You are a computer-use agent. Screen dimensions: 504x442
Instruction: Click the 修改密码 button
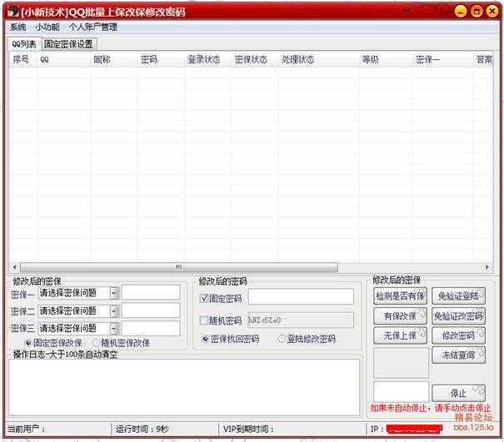(458, 335)
